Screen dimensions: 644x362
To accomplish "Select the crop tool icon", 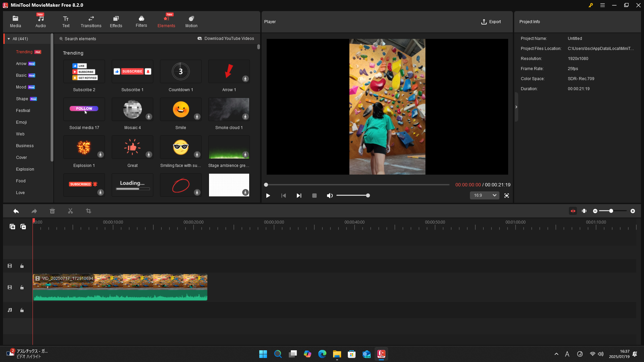I will pyautogui.click(x=89, y=211).
